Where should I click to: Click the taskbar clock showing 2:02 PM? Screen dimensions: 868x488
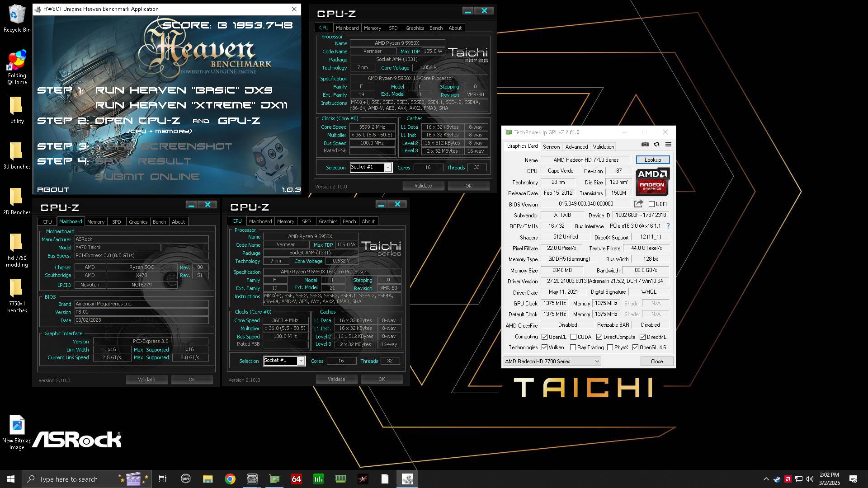click(829, 479)
